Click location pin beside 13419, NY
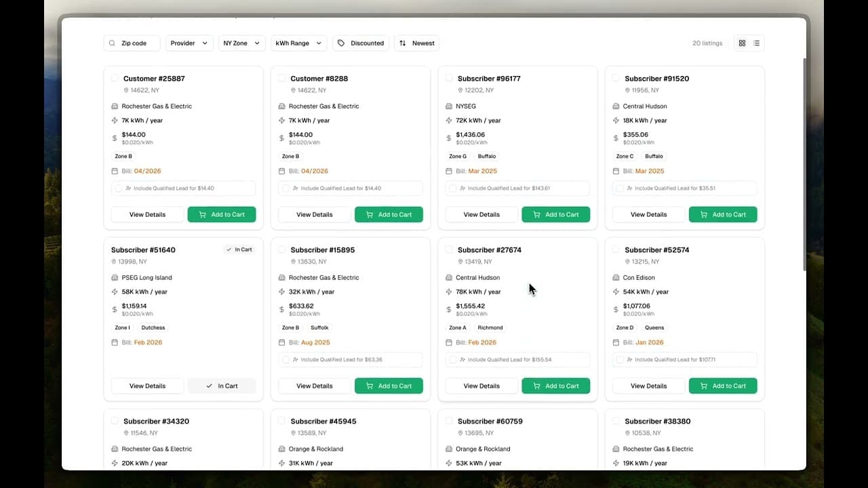The image size is (868, 488). (x=460, y=262)
